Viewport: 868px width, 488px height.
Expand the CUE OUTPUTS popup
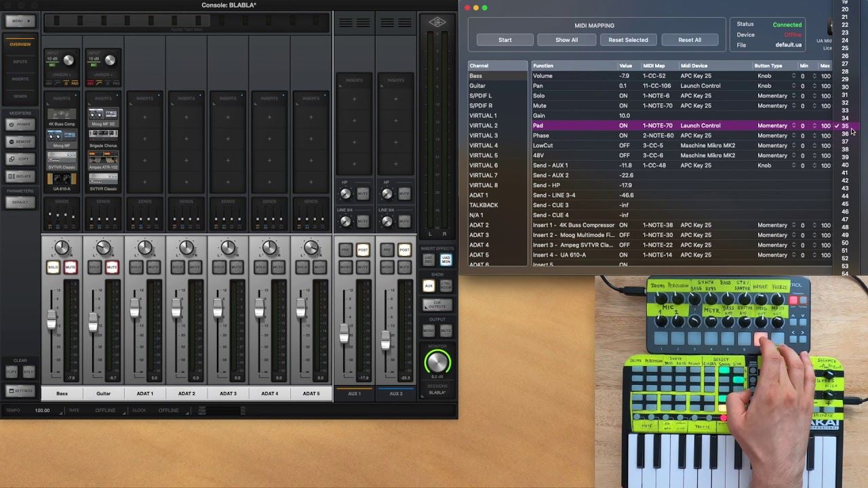click(437, 305)
